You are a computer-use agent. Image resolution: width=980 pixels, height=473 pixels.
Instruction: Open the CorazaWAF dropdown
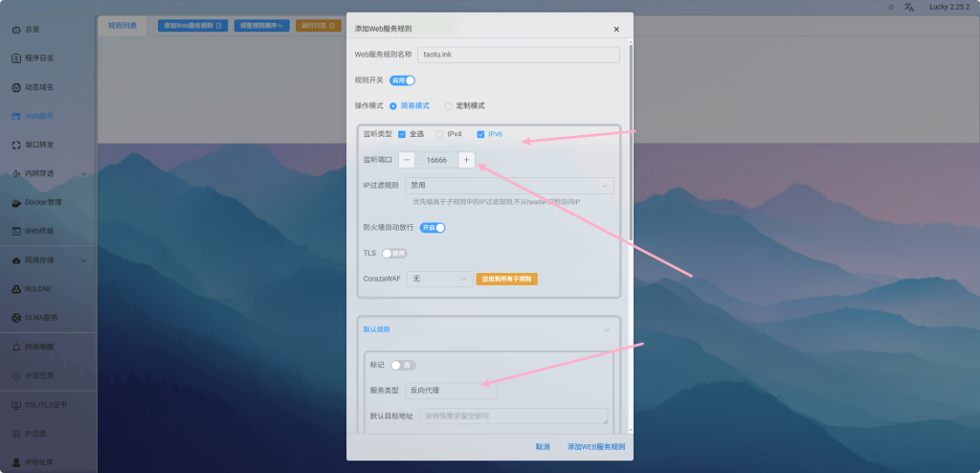pos(438,279)
